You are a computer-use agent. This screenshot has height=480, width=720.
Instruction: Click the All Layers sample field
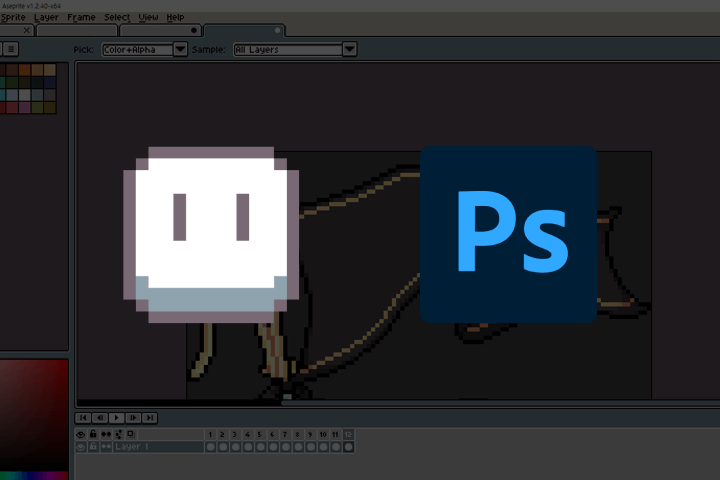point(288,49)
